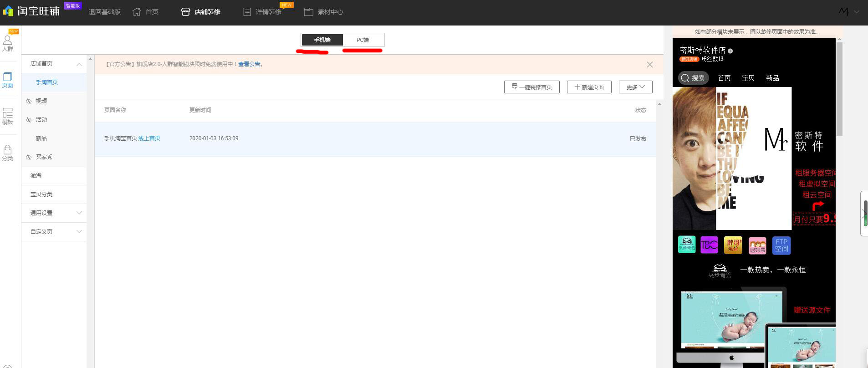The height and width of the screenshot is (368, 868).
Task: Open the 更多 dropdown
Action: (635, 87)
